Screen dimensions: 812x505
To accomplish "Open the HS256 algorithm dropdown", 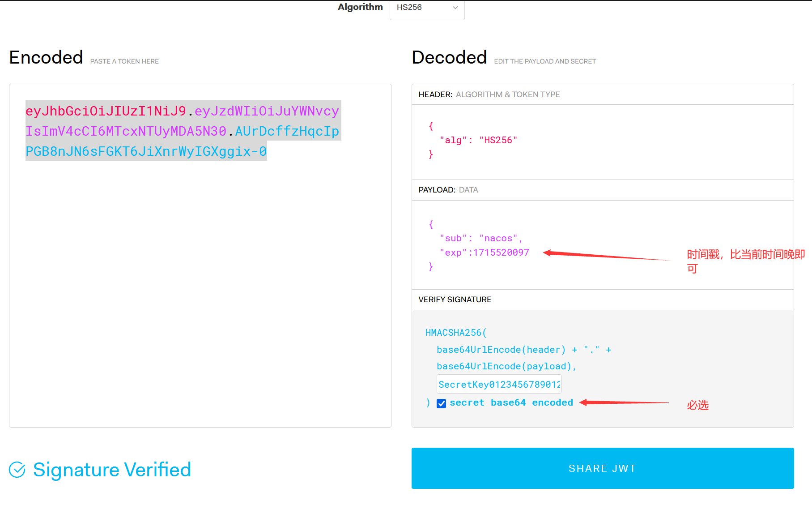I will 426,8.
